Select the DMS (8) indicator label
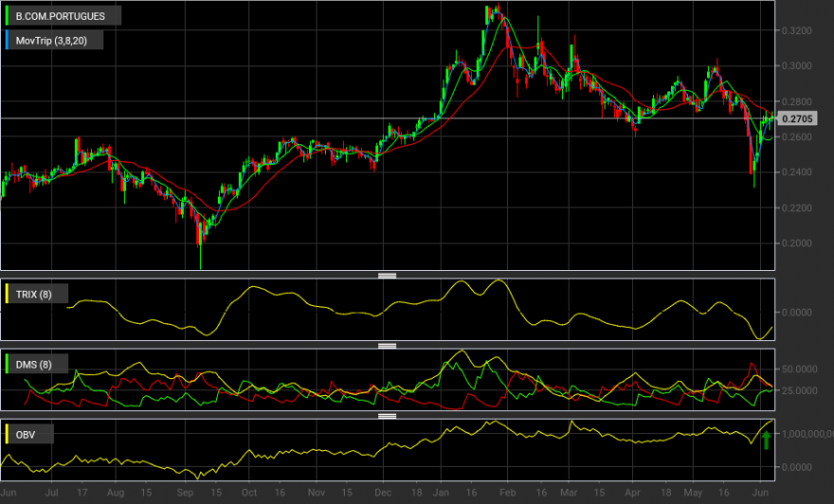 click(33, 365)
